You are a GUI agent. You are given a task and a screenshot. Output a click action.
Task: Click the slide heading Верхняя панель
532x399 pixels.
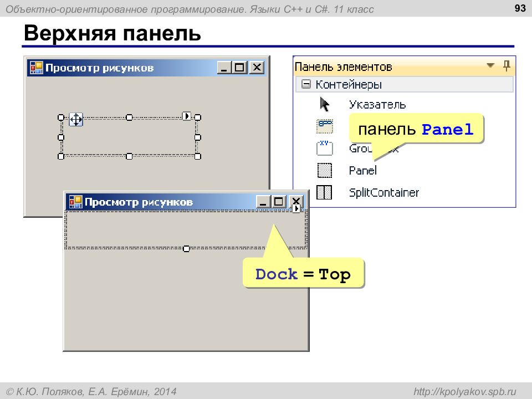[112, 33]
